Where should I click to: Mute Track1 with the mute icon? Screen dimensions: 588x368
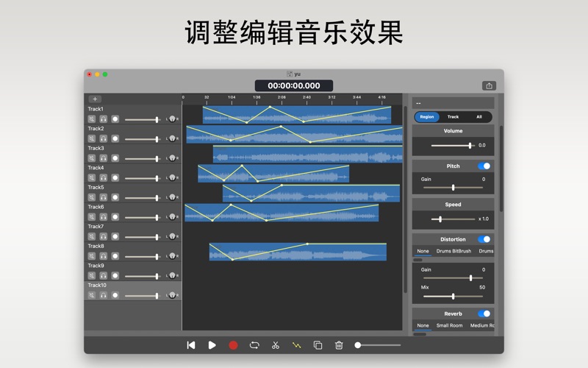pyautogui.click(x=92, y=119)
